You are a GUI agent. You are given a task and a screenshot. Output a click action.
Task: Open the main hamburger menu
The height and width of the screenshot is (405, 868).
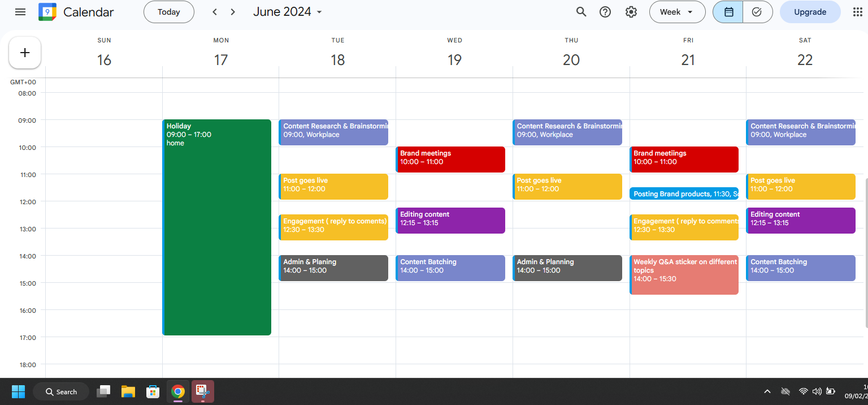[x=20, y=11]
